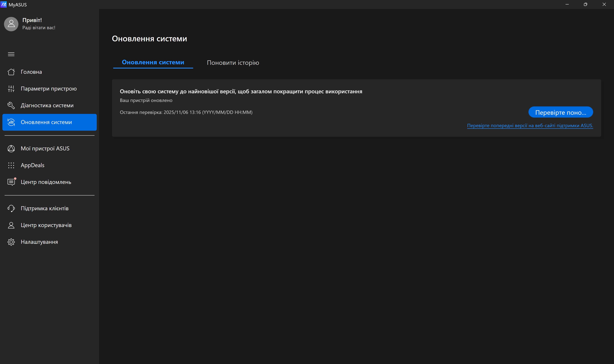Screen dimensions: 614x364
Task: Click the MyASUS title bar logo
Action: point(4,4)
